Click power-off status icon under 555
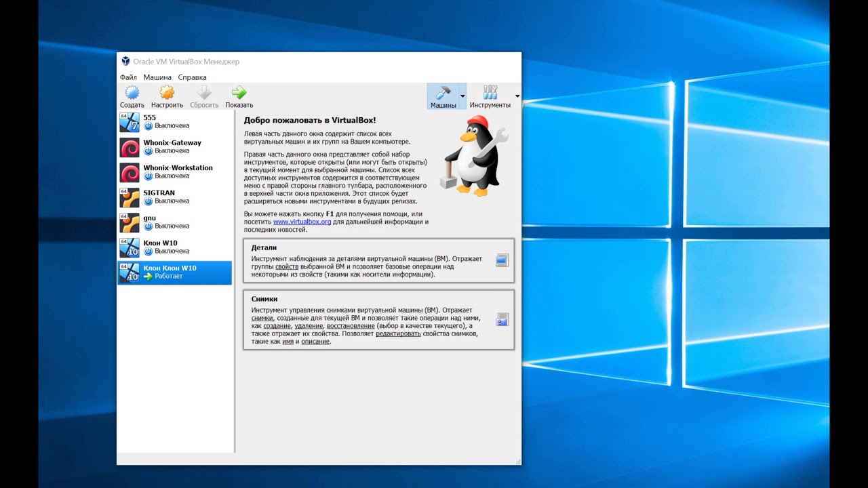The height and width of the screenshot is (488, 868). (148, 126)
